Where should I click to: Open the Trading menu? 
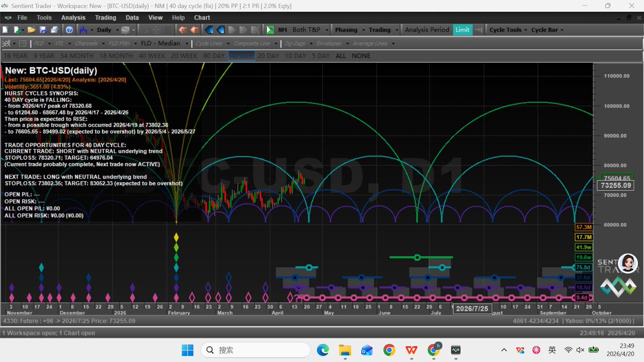105,18
